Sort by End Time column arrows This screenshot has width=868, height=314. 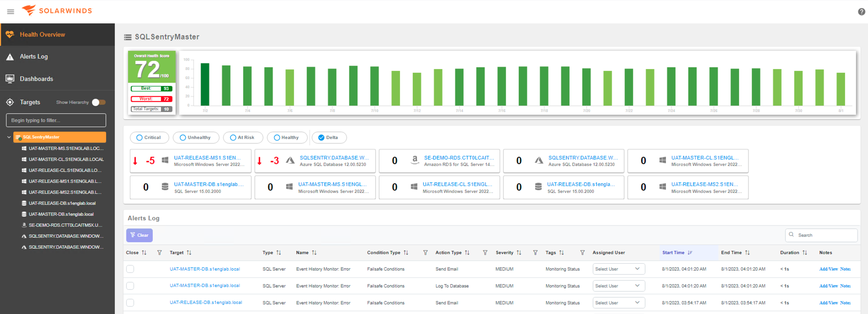(x=747, y=253)
